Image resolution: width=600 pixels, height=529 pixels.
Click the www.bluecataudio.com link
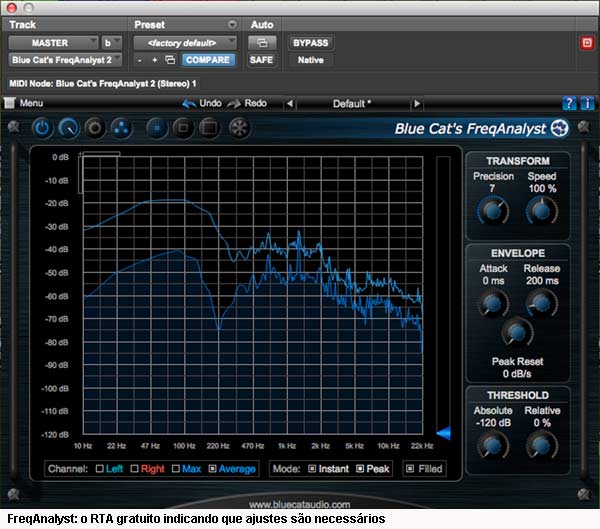(300, 504)
